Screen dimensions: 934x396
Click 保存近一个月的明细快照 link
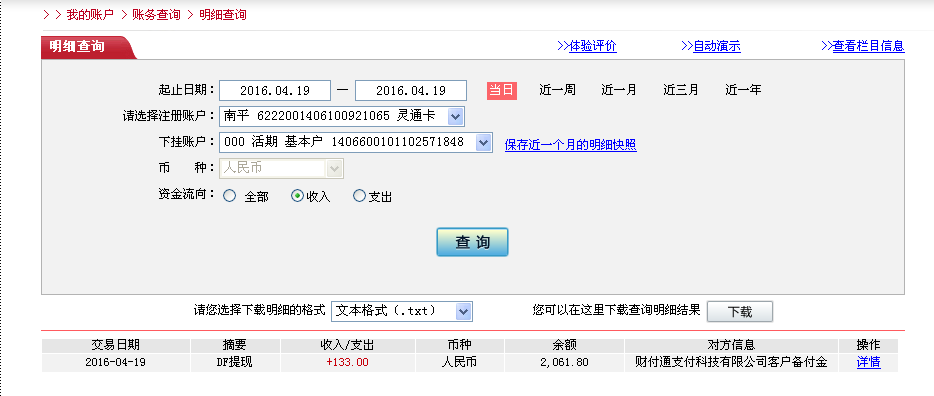point(571,145)
